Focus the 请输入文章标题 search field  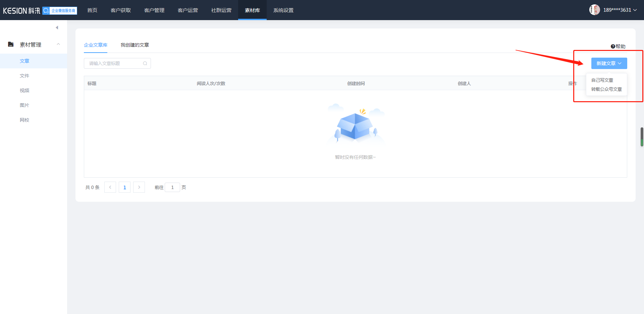point(114,63)
